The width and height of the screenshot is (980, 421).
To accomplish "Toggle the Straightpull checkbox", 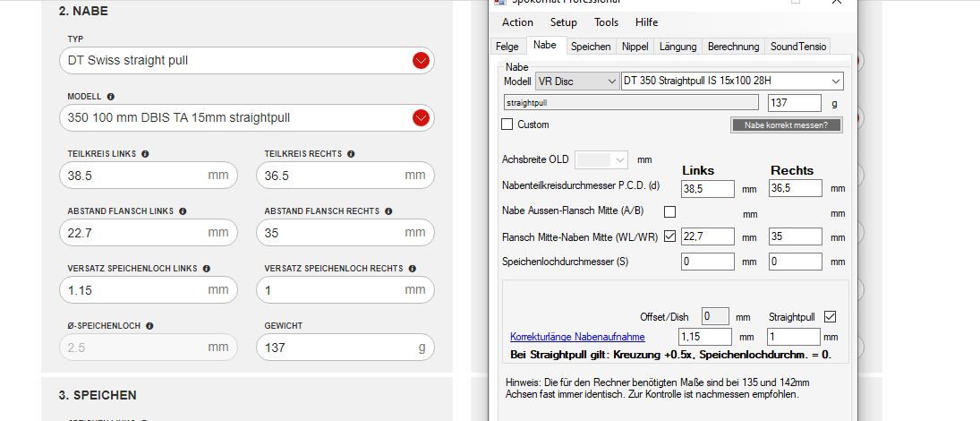I will 830,316.
